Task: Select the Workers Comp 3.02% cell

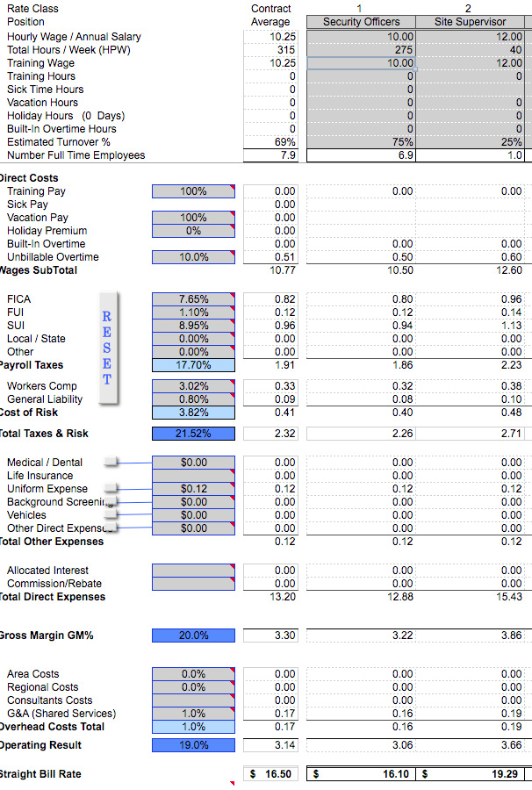Action: point(193,386)
